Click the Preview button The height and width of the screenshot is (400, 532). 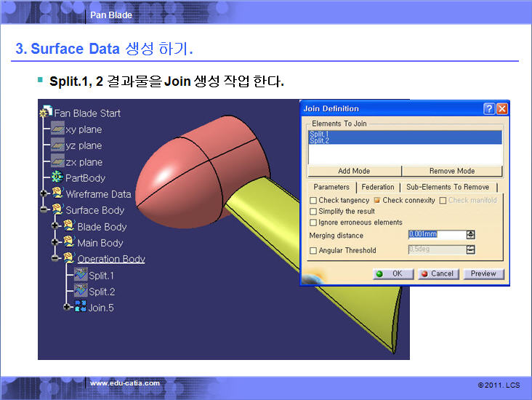[483, 274]
